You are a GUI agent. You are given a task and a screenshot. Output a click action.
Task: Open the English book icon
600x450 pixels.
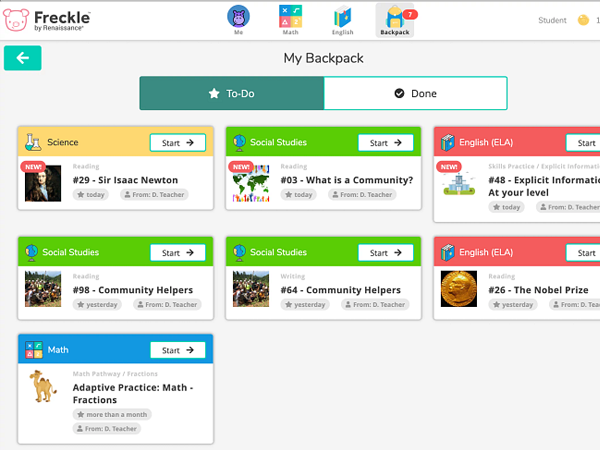click(342, 17)
